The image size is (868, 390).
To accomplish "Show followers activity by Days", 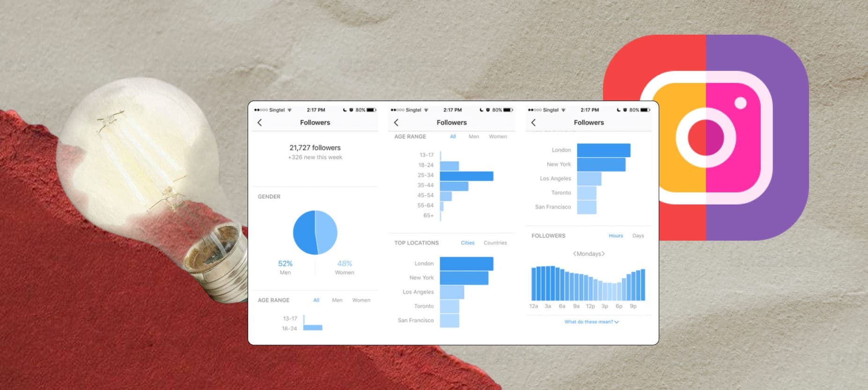I will click(638, 236).
